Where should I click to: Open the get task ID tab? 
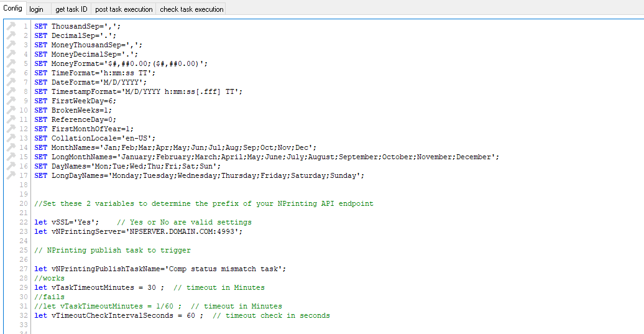pos(71,9)
